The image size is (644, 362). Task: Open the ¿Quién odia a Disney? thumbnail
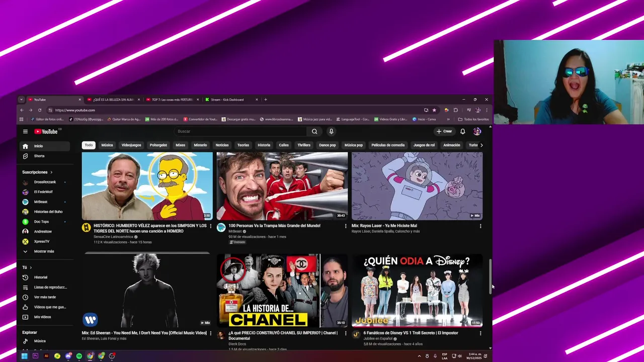417,291
